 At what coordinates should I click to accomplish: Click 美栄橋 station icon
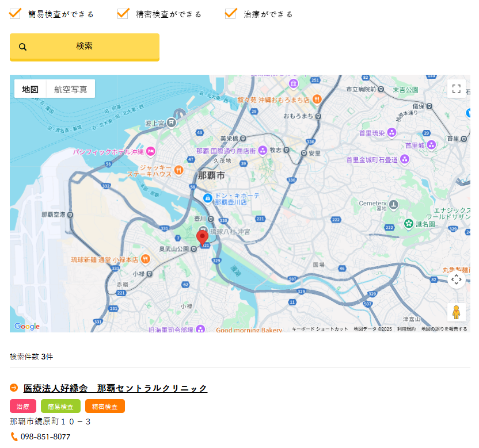(243, 139)
